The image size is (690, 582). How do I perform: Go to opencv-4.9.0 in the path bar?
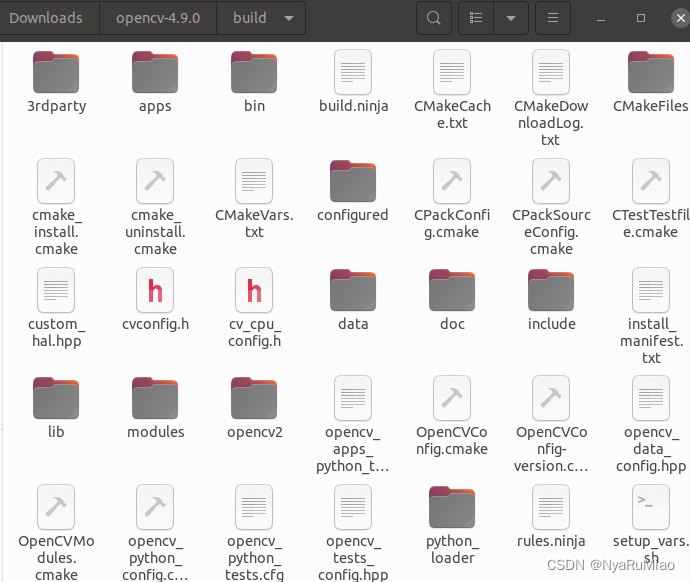click(x=158, y=18)
